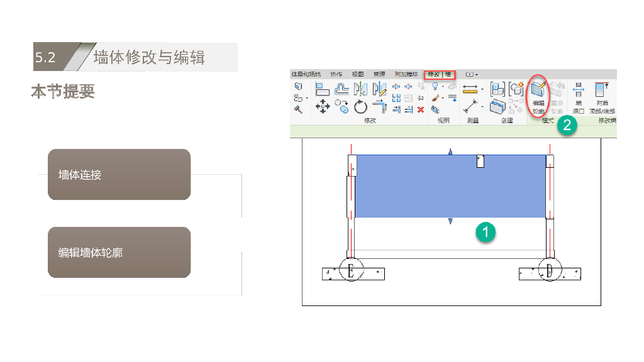Screen dimensions: 644x362
Task: Select the Rotate tool circular arrow
Action: 360,107
